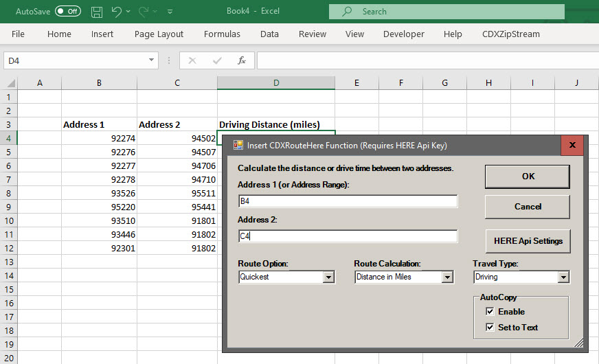Click the Cancel (X) formula bar icon

192,60
